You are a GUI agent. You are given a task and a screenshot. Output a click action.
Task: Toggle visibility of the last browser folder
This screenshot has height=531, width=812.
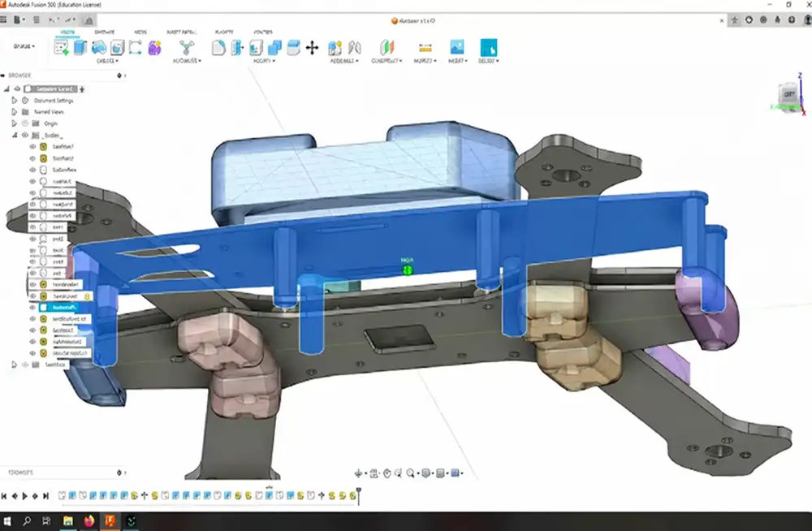(x=25, y=365)
